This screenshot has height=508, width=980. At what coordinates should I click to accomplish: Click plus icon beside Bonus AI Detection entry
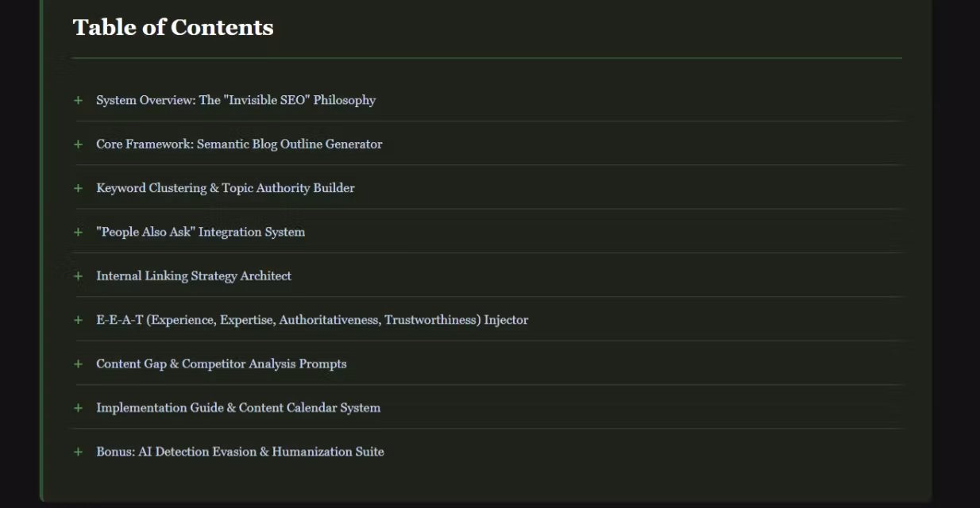pos(78,452)
